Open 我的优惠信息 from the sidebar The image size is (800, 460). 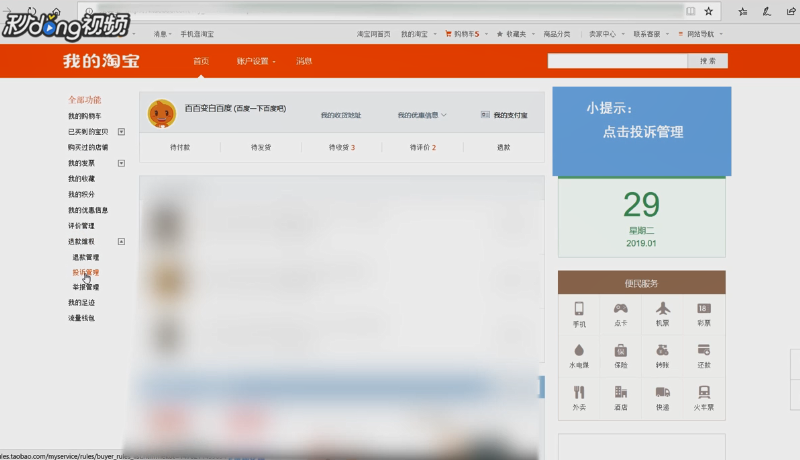click(x=88, y=210)
